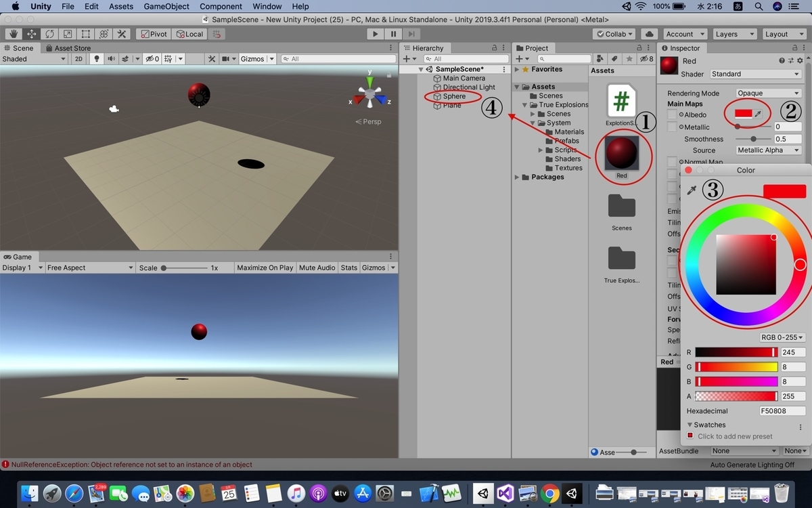
Task: Click the Color window eyedropper
Action: tap(692, 190)
